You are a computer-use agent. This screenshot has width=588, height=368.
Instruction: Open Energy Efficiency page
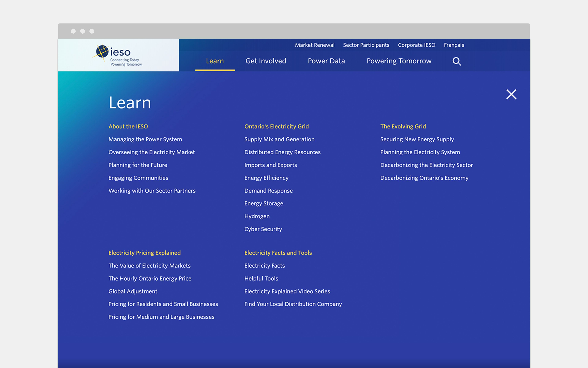(266, 178)
